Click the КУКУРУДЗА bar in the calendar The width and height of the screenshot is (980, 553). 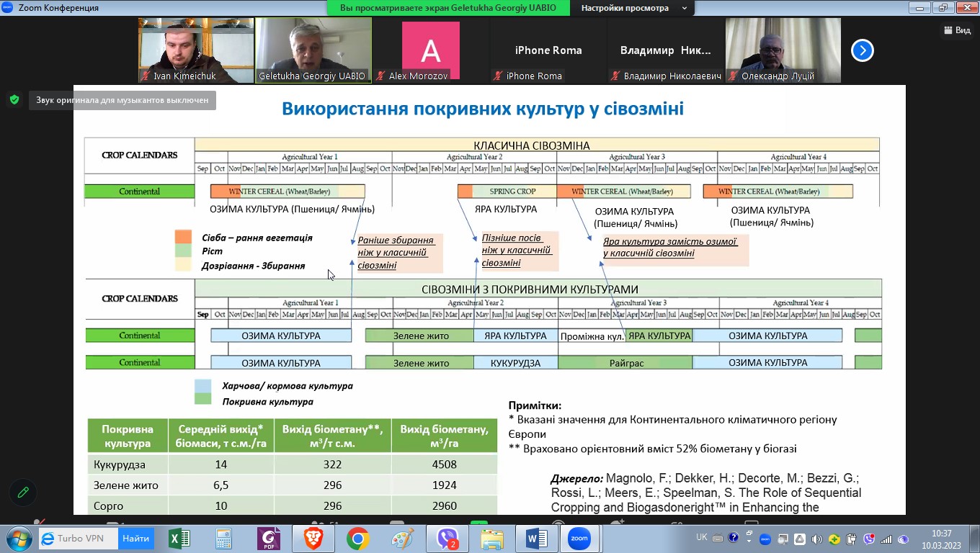tap(516, 363)
